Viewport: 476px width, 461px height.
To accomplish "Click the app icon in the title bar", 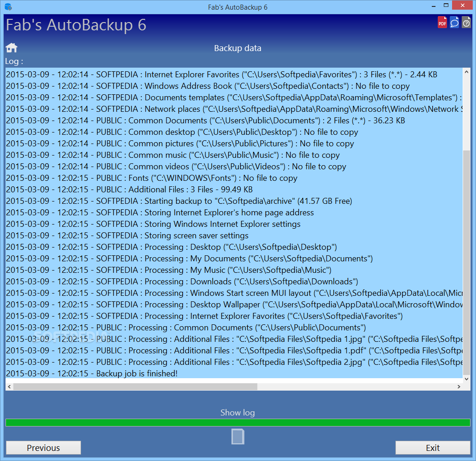I will click(x=8, y=7).
